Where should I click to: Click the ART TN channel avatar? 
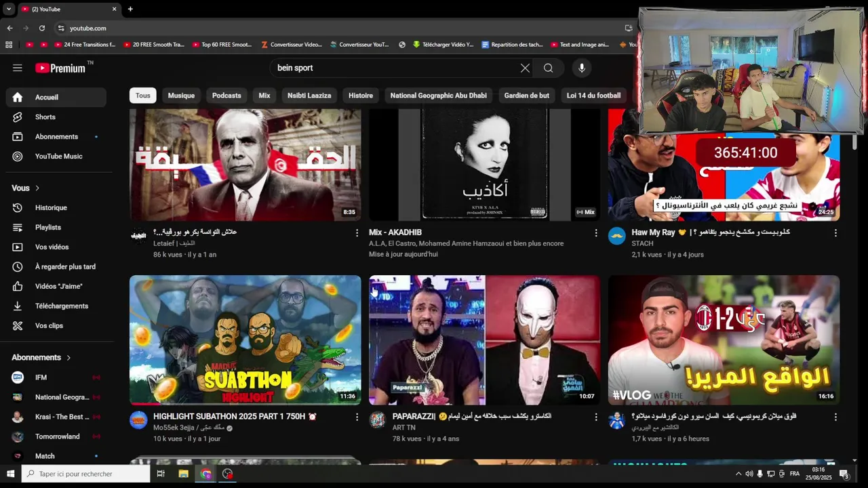[378, 420]
